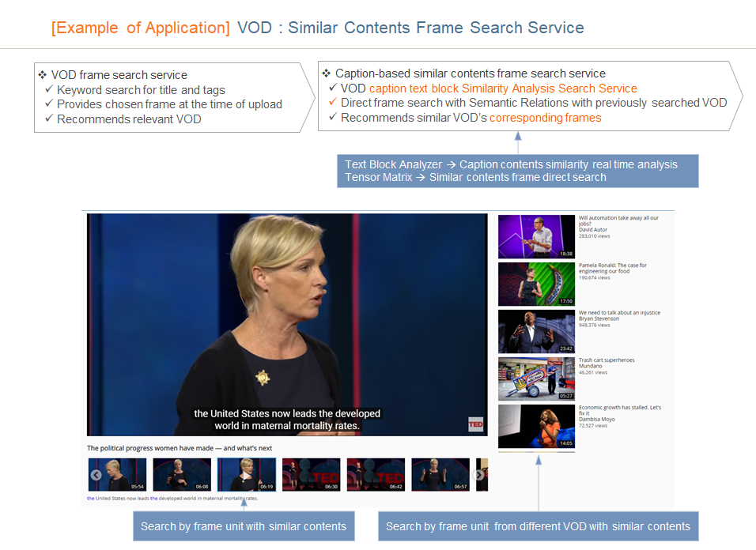Click 'Caption-based similar contents frame search service' heading
This screenshot has width=756, height=550.
tap(470, 73)
